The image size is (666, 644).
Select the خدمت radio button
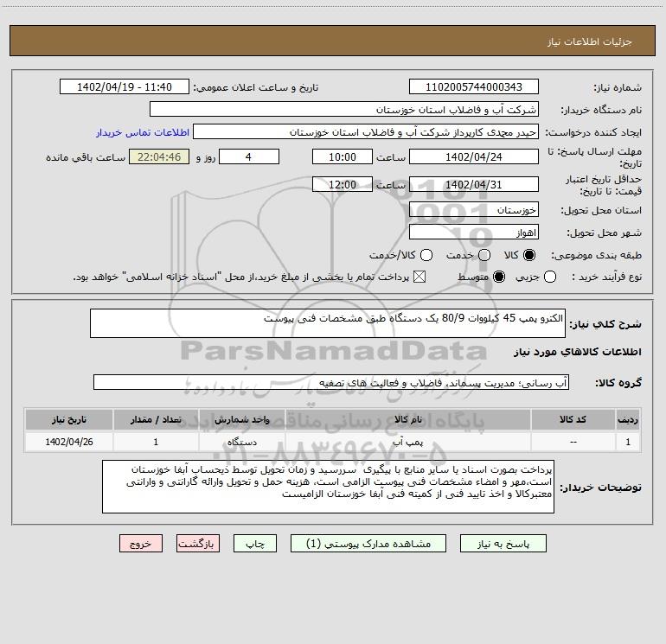484,255
